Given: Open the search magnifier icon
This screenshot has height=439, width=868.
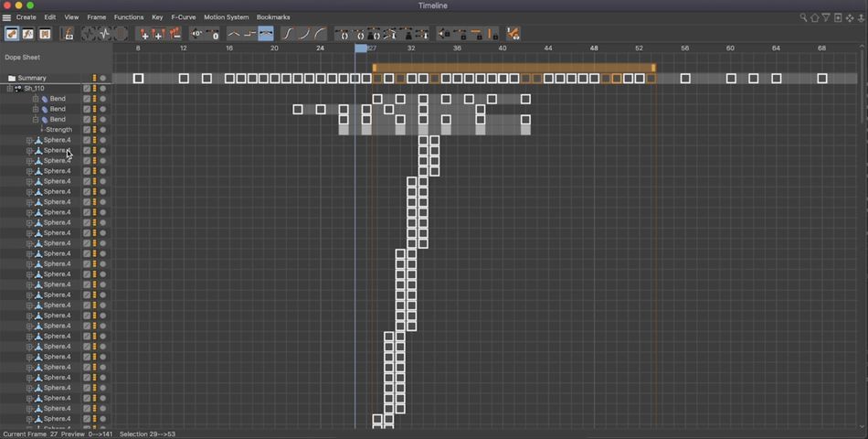Looking at the screenshot, I should tap(803, 17).
